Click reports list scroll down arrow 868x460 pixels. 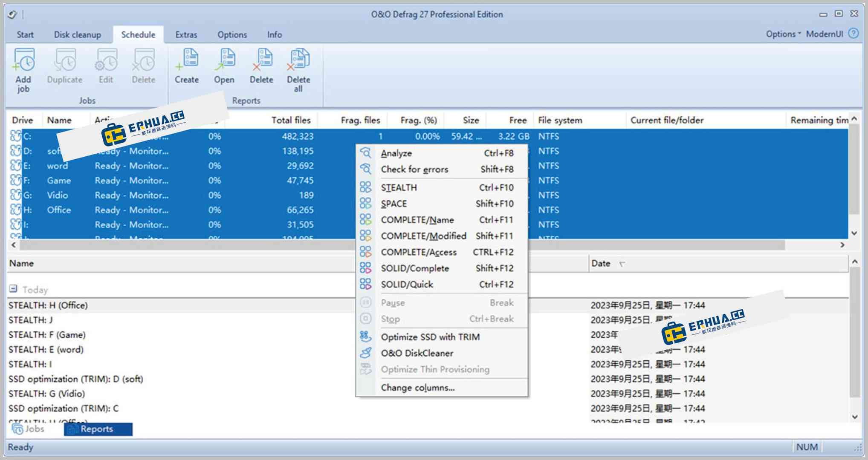(x=854, y=417)
